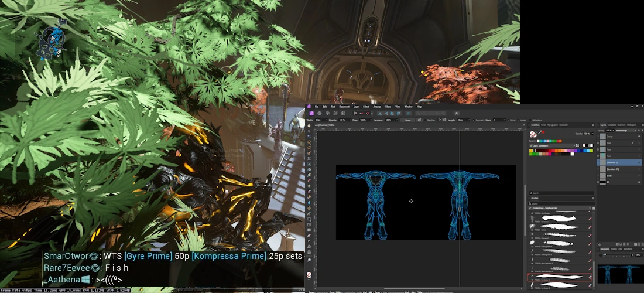Pick the first white recent colour swatch
644x293 pixels.
[x=538, y=141]
